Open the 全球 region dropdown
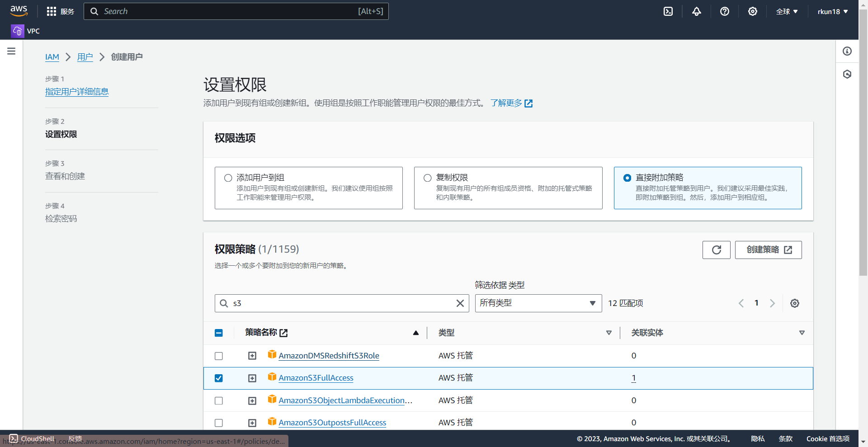 click(x=787, y=12)
